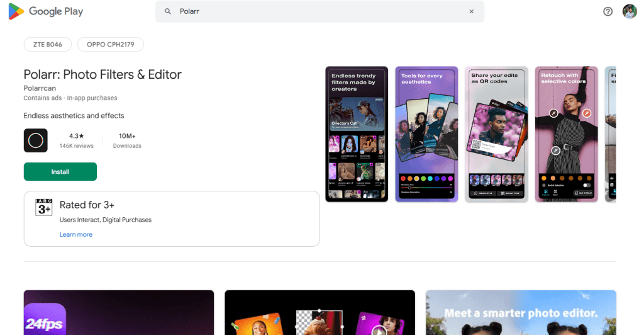Focus the search field containing Polarr
Viewport: 644px width, 335px height.
point(319,11)
